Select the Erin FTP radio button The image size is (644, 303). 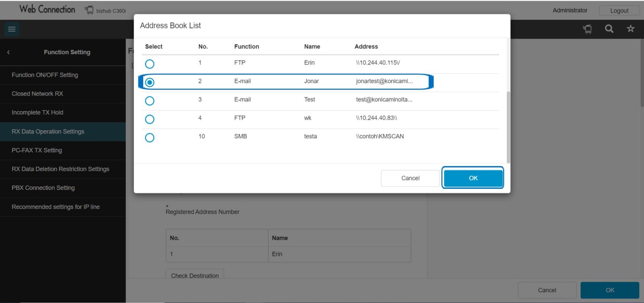(150, 64)
